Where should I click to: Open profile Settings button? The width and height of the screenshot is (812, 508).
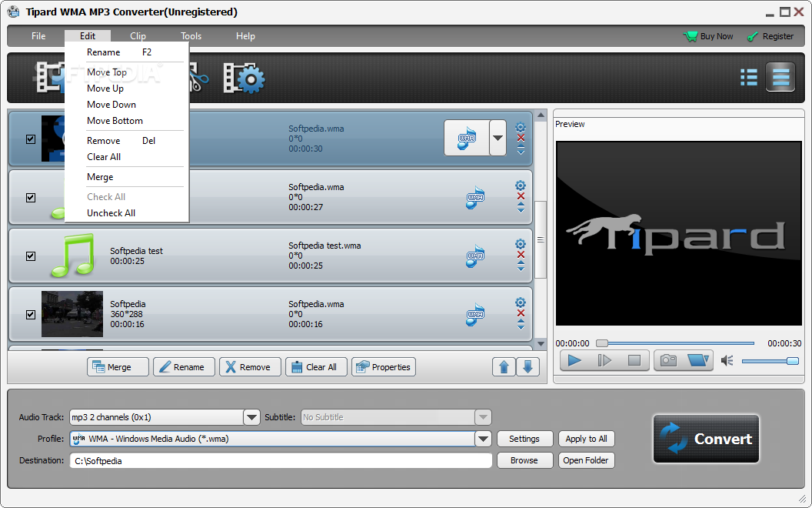pyautogui.click(x=525, y=439)
